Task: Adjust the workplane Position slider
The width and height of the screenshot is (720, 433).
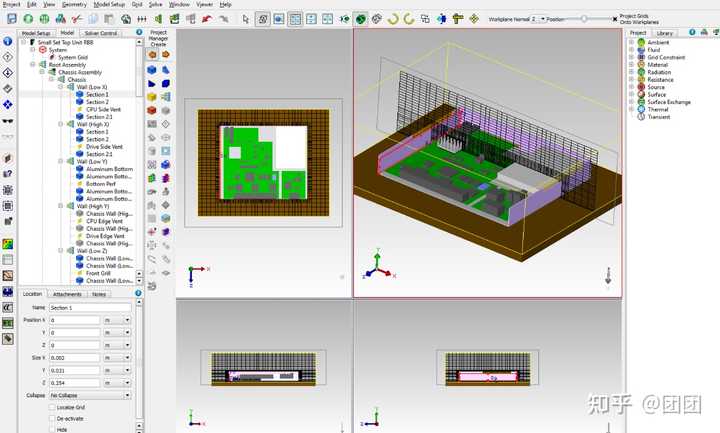Action: coord(584,19)
